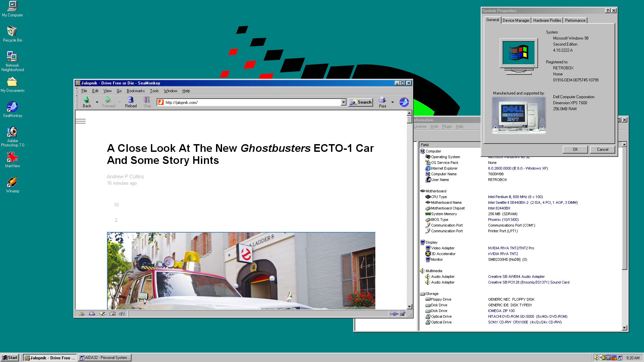Image resolution: width=644 pixels, height=362 pixels.
Task: Open Mail component icon in status bar
Action: point(92,314)
